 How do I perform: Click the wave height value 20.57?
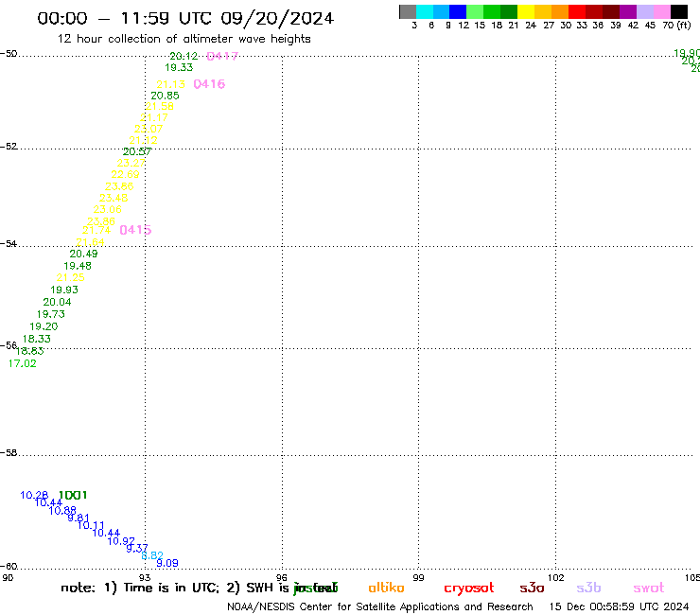[x=137, y=151]
